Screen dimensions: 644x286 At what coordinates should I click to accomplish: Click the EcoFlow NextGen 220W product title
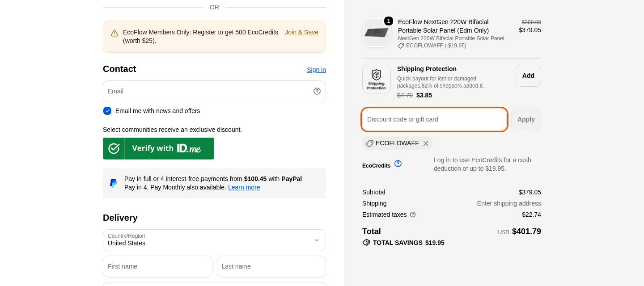point(443,26)
